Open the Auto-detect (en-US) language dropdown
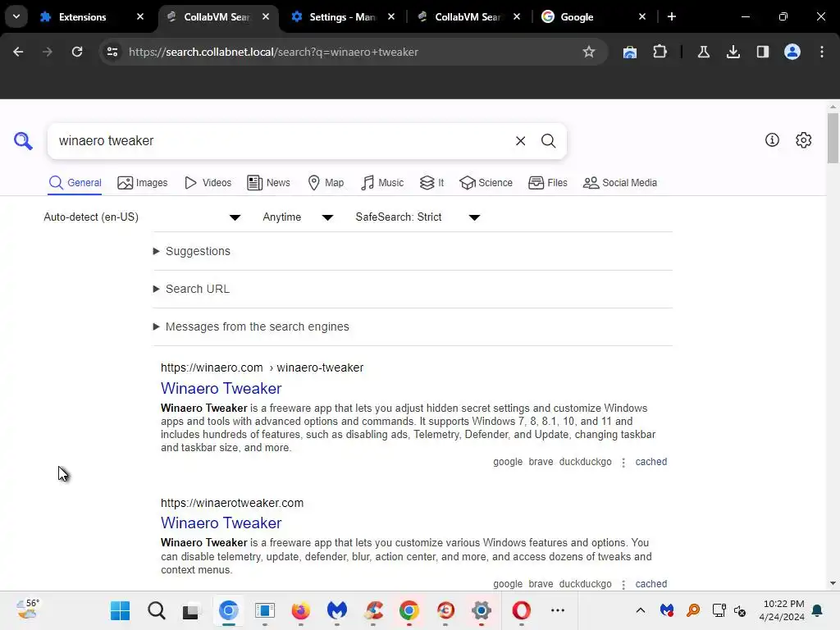This screenshot has height=630, width=840. [142, 217]
